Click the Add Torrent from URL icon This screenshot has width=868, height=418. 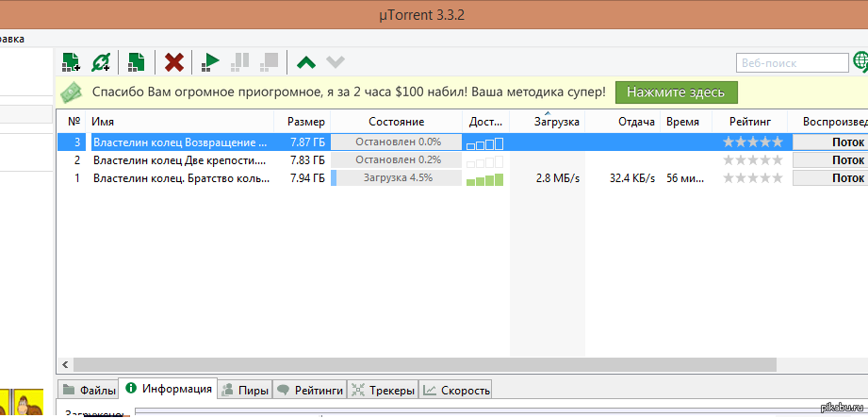click(x=101, y=62)
